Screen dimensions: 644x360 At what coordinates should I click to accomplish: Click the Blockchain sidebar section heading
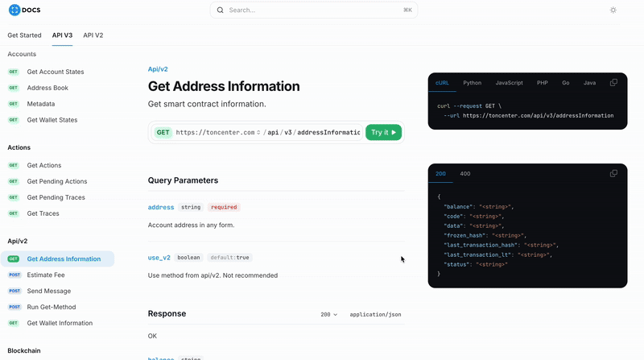pos(24,350)
